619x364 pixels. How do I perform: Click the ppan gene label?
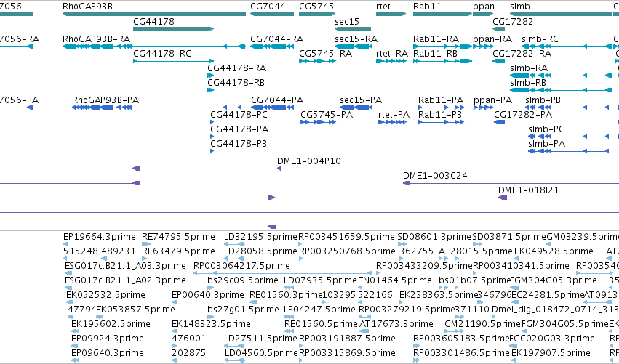484,7
